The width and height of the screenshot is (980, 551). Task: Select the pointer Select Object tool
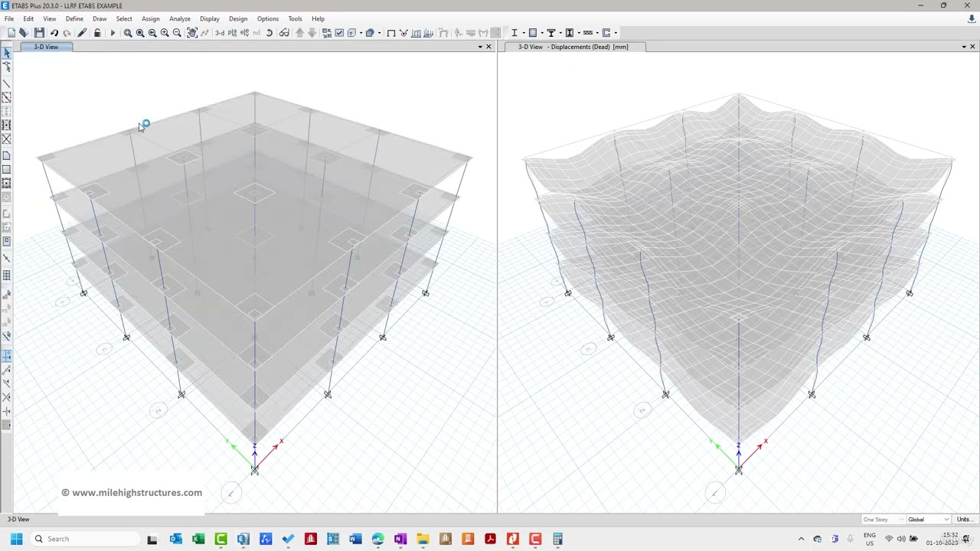[x=6, y=52]
